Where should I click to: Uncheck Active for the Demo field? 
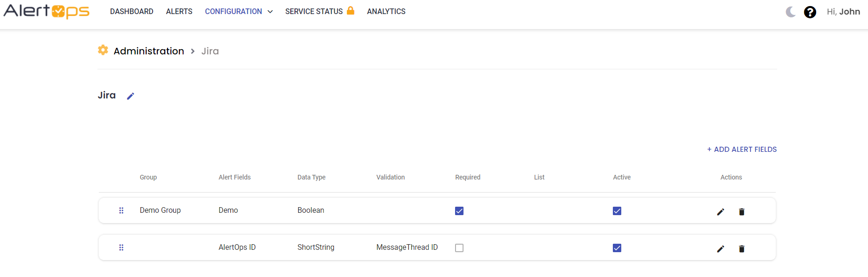pos(617,211)
